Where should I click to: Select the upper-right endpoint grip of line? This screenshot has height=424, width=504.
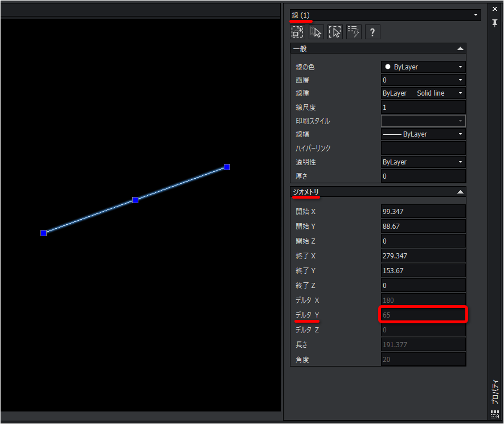click(x=227, y=167)
